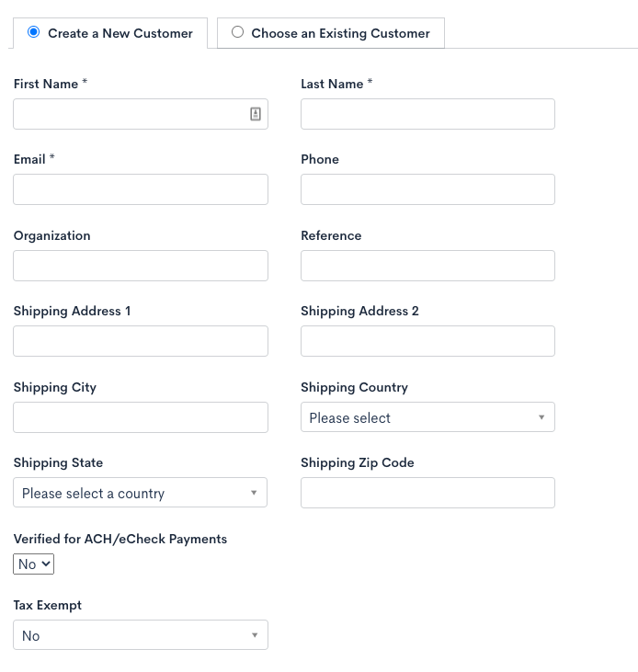Click the Shipping Zip Code field
638x672 pixels.
[x=427, y=493]
